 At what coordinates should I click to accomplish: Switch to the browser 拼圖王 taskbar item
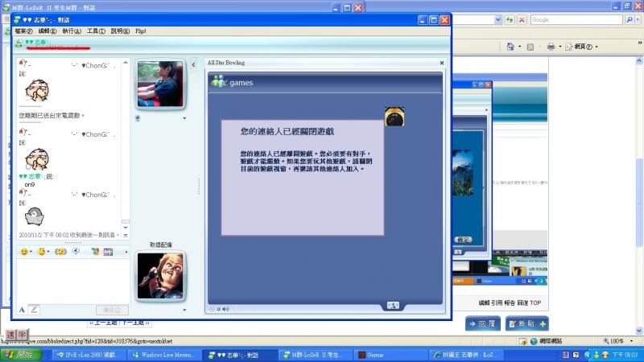(467, 355)
